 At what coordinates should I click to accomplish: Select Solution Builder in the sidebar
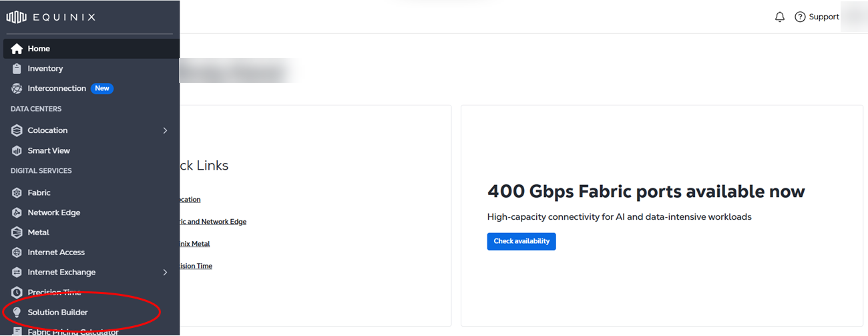pos(57,313)
